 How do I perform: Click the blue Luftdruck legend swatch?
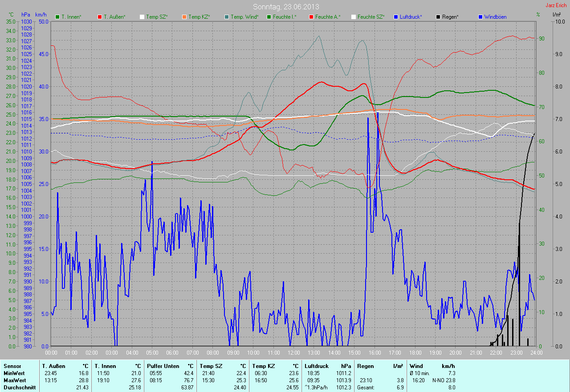tap(396, 17)
